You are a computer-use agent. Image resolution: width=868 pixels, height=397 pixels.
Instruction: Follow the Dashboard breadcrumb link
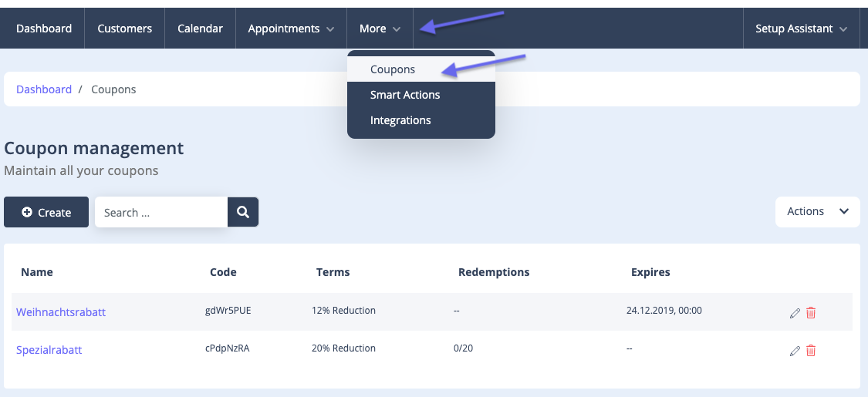click(44, 89)
